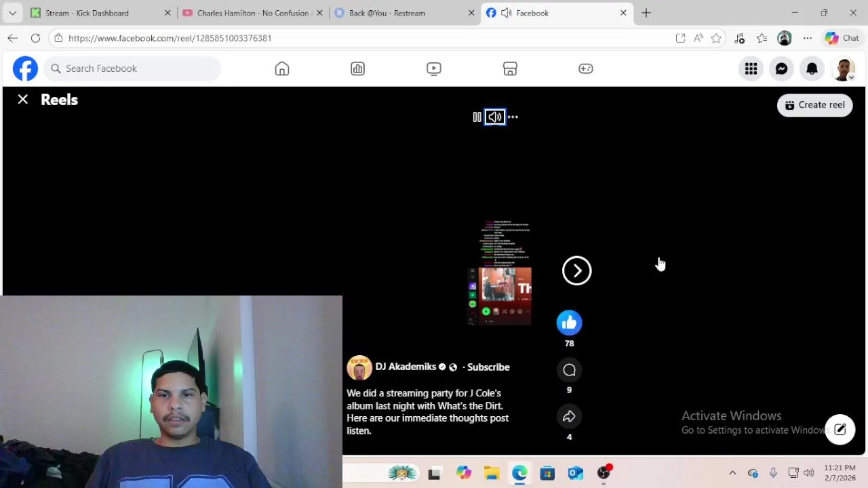Open the Facebook menu grid icon
The width and height of the screenshot is (868, 488).
[x=751, y=68]
